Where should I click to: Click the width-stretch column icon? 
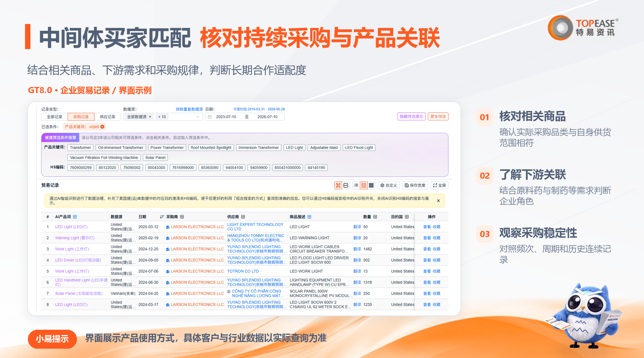pos(346,185)
